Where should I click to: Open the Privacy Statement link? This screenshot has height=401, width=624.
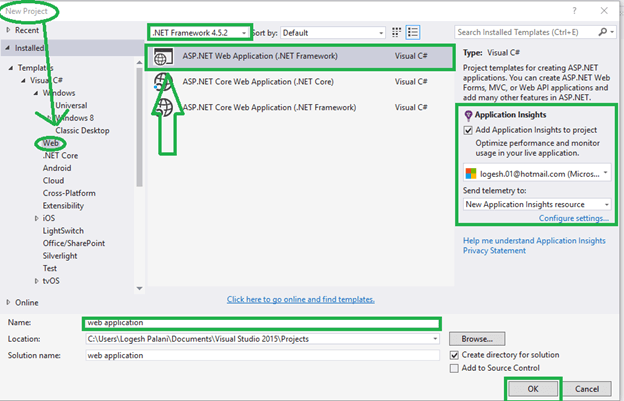point(494,251)
